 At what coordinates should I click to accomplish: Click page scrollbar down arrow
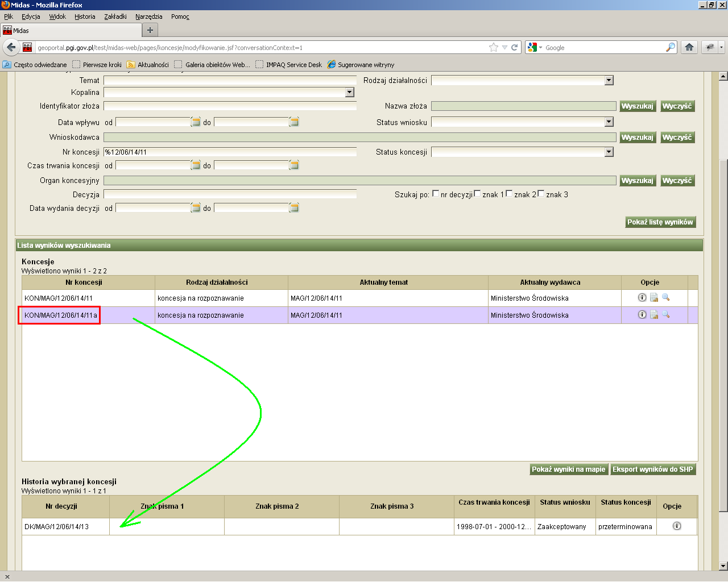click(x=723, y=566)
